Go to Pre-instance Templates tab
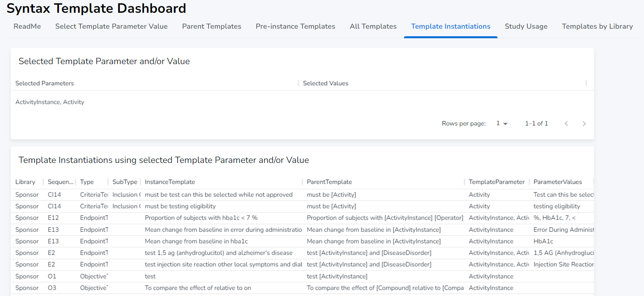 pyautogui.click(x=295, y=26)
